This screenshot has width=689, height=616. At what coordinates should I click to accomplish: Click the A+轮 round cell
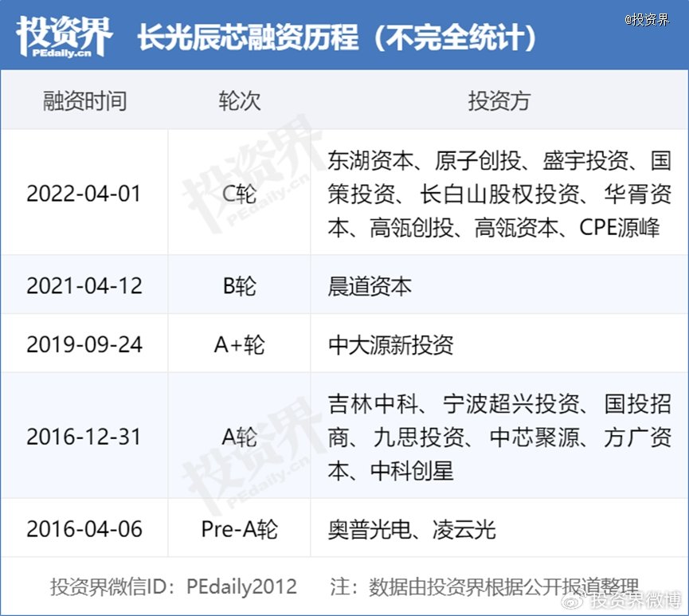pos(240,344)
